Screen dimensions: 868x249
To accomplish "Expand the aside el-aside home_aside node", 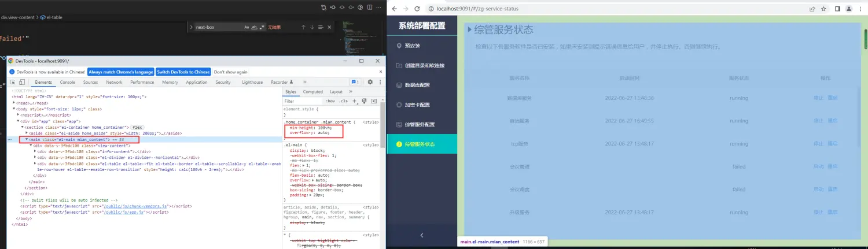I will pos(27,133).
